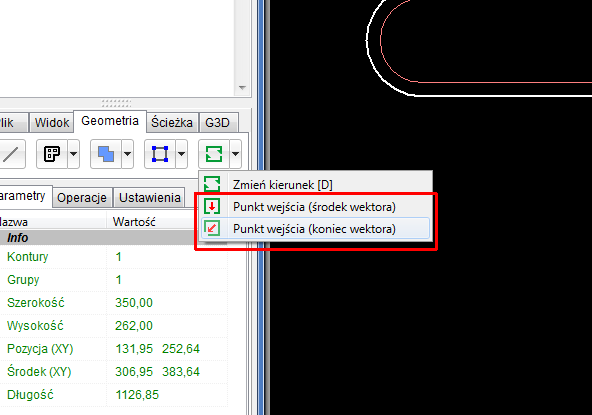Click the środek wektora entry point icon
592x415 pixels.
212,207
